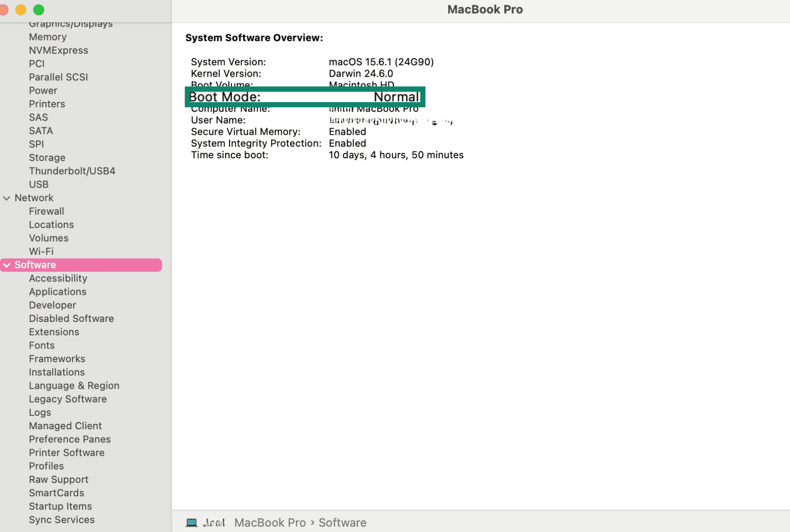790x532 pixels.
Task: Open Managed Client in the sidebar
Action: click(x=66, y=426)
